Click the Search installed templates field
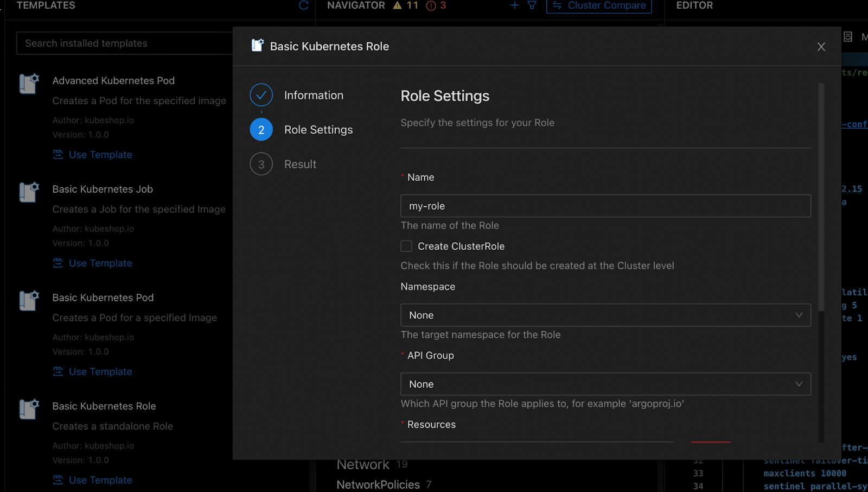Image resolution: width=868 pixels, height=492 pixels. [125, 43]
